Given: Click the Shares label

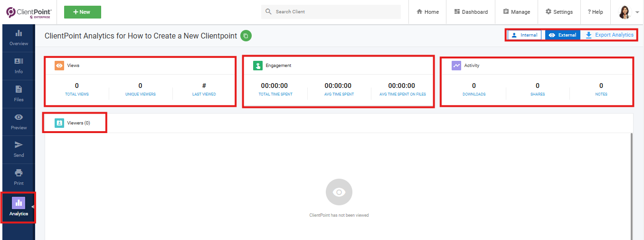Looking at the screenshot, I should tap(538, 94).
